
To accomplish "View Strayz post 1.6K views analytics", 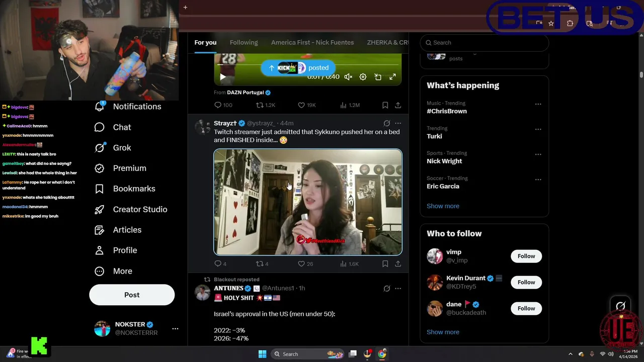I will pos(350,263).
